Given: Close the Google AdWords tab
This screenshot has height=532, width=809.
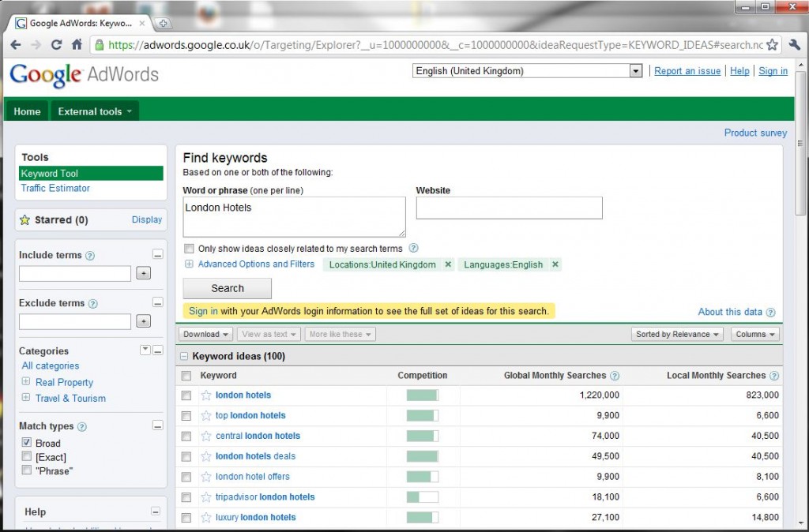Looking at the screenshot, I should coord(142,23).
